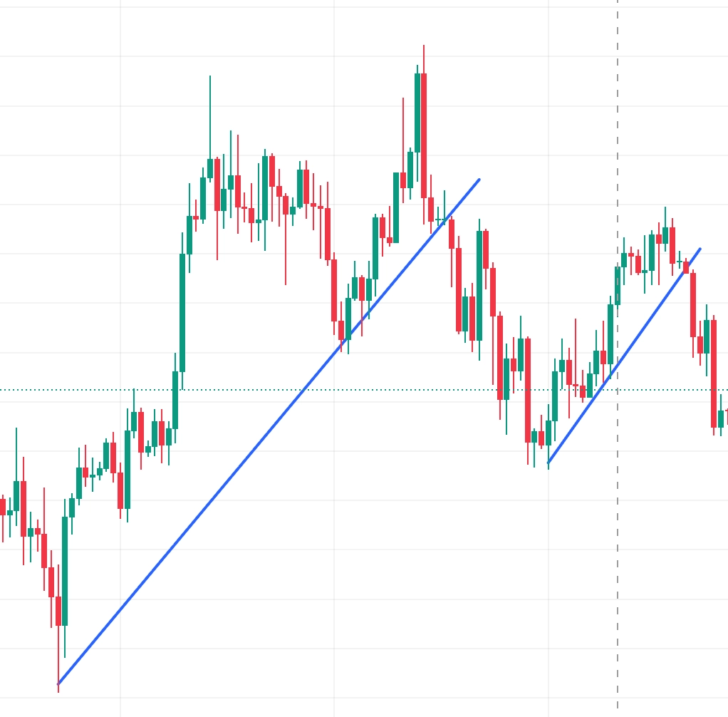This screenshot has width=728, height=717.
Task: Click the large red candle at right edge
Action: pyautogui.click(x=714, y=374)
